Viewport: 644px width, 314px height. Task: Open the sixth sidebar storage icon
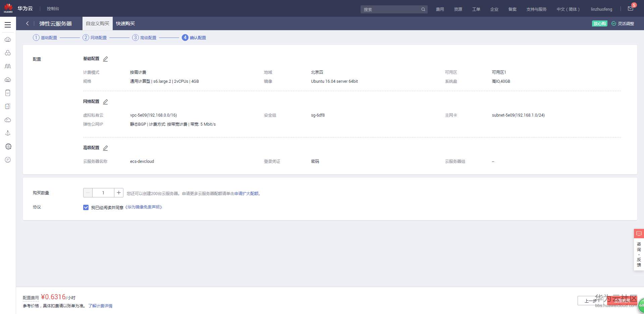tap(8, 106)
